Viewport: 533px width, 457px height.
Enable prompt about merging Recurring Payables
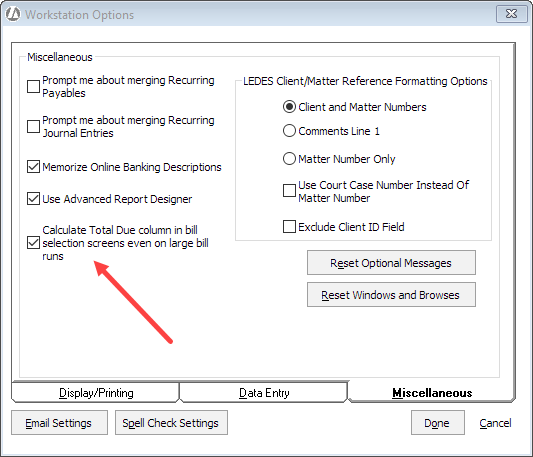(x=33, y=86)
